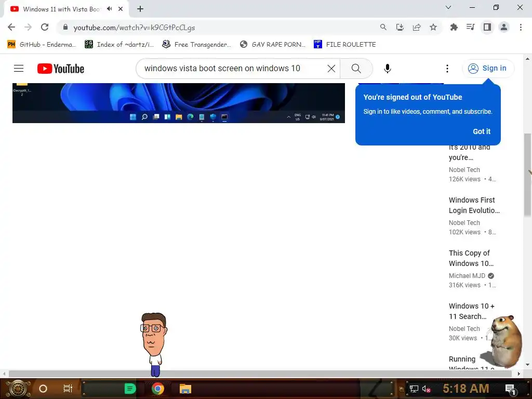Open the zoom magnifier in address bar
The height and width of the screenshot is (399, 532).
point(383,27)
